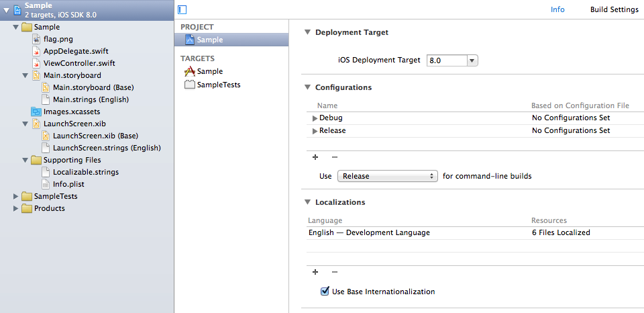Select Images.xcassets in the navigator

[72, 111]
